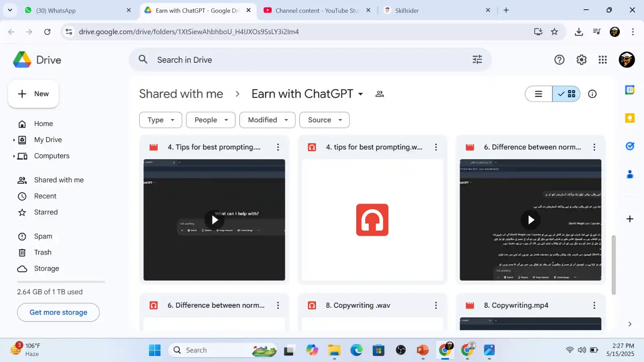
Task: Open Recent in Drive sidebar
Action: pos(45,196)
